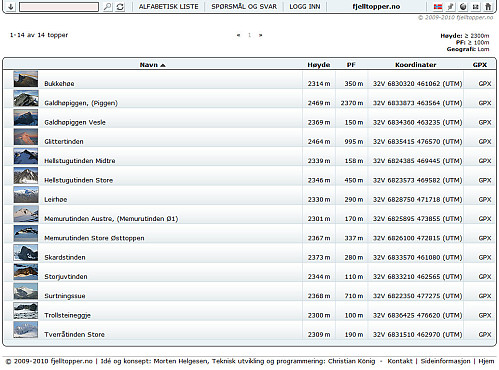The height and width of the screenshot is (370, 499).
Task: Click the GPX column header
Action: (480, 65)
